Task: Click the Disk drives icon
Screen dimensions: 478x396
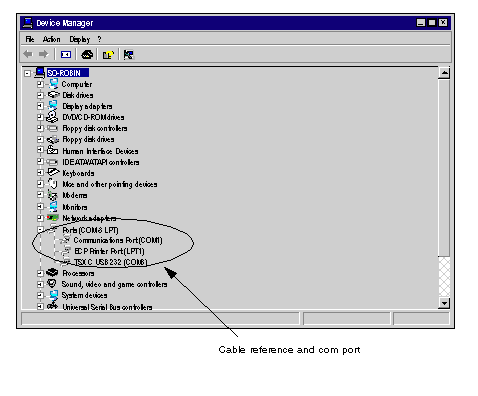Action: [x=53, y=95]
